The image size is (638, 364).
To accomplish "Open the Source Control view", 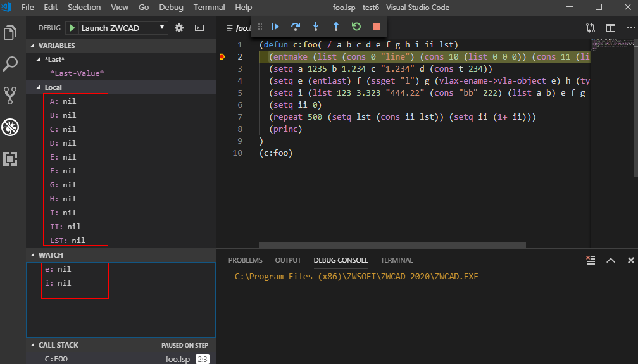I will 9,96.
